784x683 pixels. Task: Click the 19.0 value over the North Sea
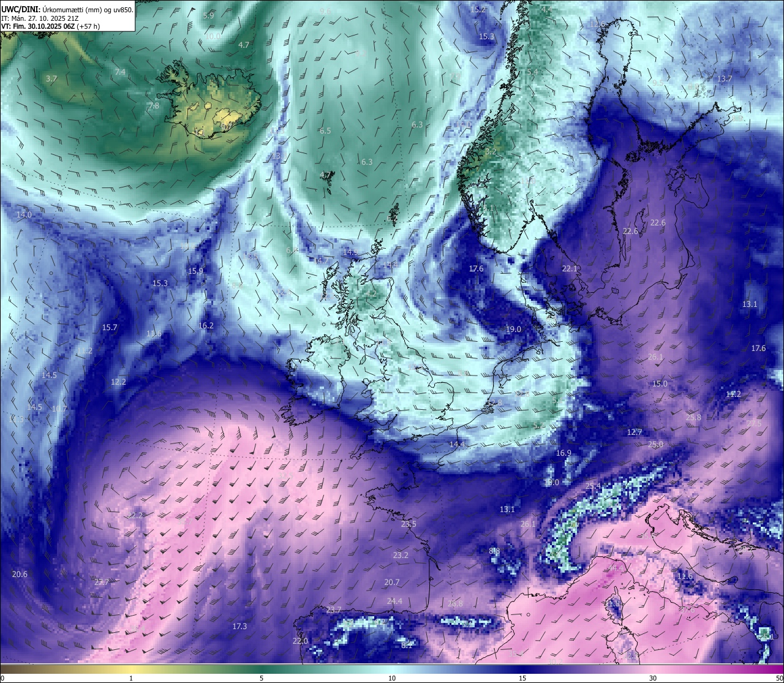(513, 329)
